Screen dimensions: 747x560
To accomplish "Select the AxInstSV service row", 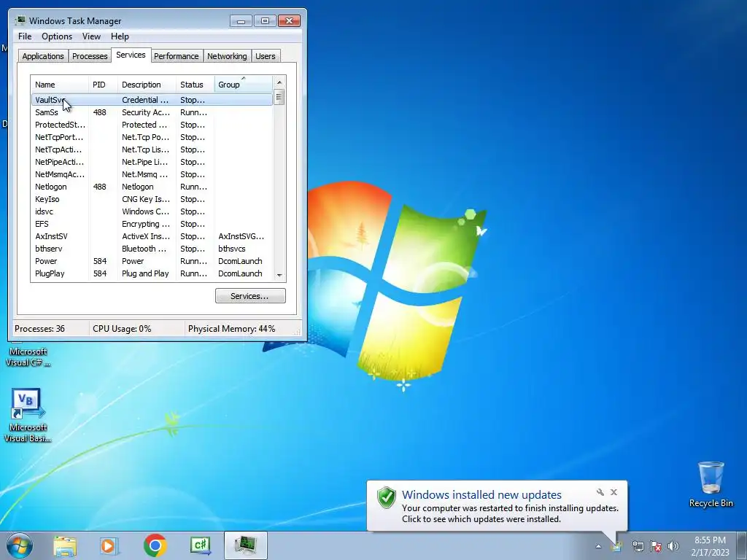I will point(152,236).
